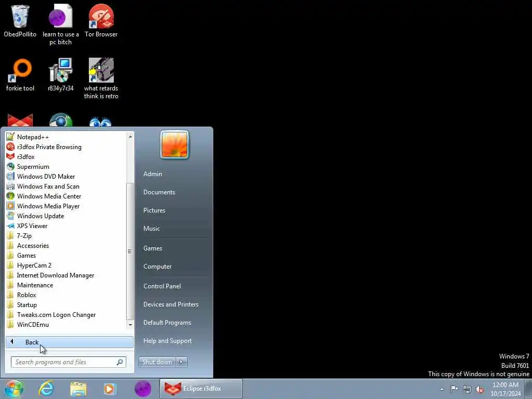Open the Admin user folder
Viewport: 532px width, 399px height.
click(153, 174)
